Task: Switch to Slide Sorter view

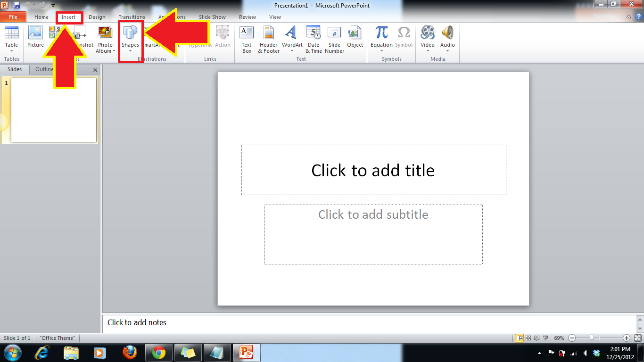Action: [x=528, y=338]
